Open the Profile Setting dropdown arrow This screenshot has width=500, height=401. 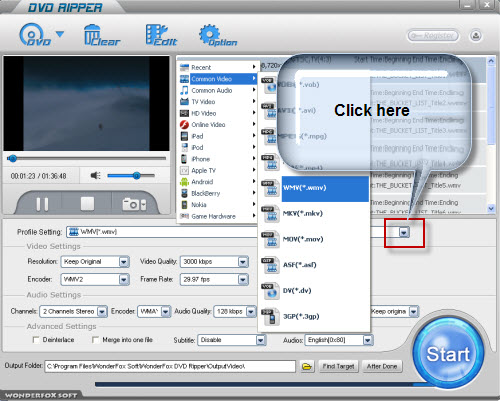pyautogui.click(x=404, y=232)
